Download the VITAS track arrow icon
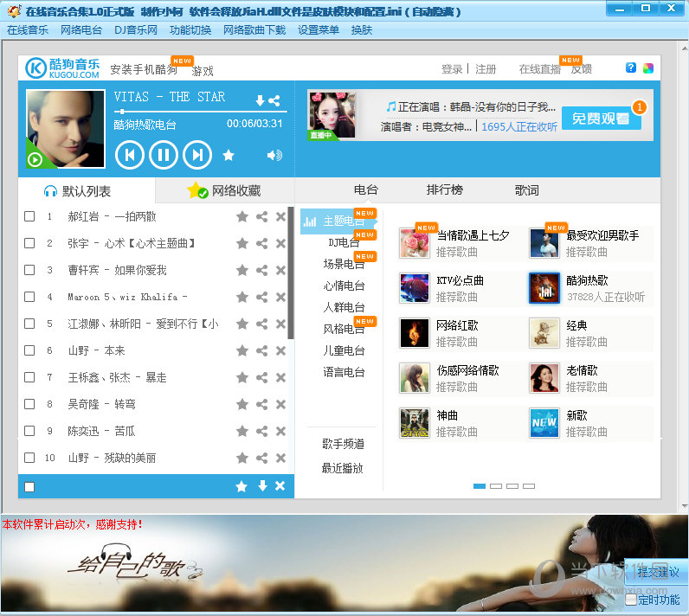Image resolution: width=689 pixels, height=616 pixels. [261, 100]
